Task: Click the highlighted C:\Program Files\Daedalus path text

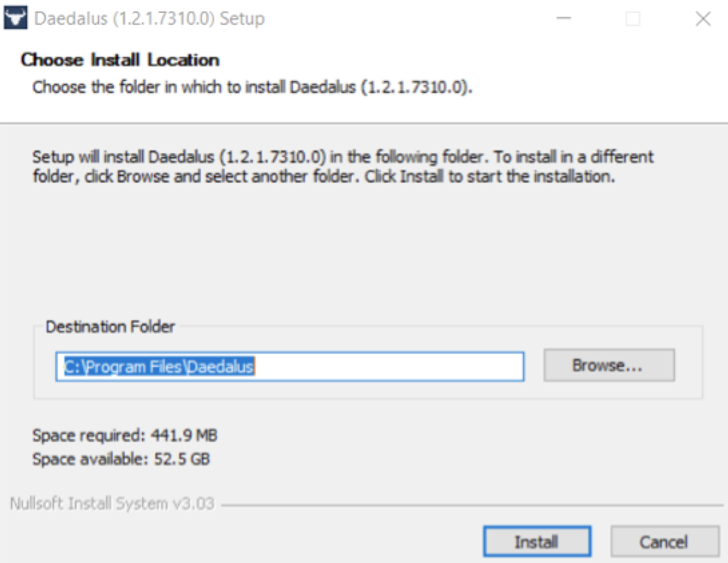Action: pyautogui.click(x=159, y=367)
